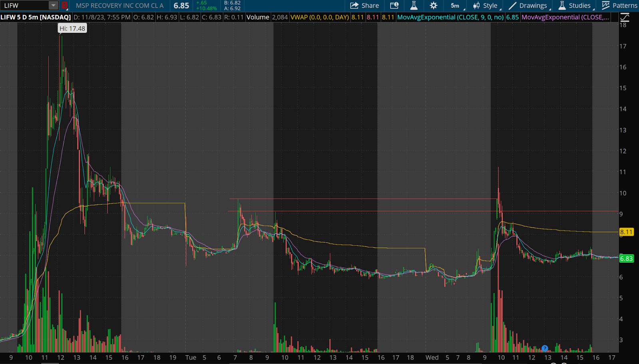Viewport: 639px width, 364px height.
Task: Click the R: 0.11 range value
Action: coord(234,17)
